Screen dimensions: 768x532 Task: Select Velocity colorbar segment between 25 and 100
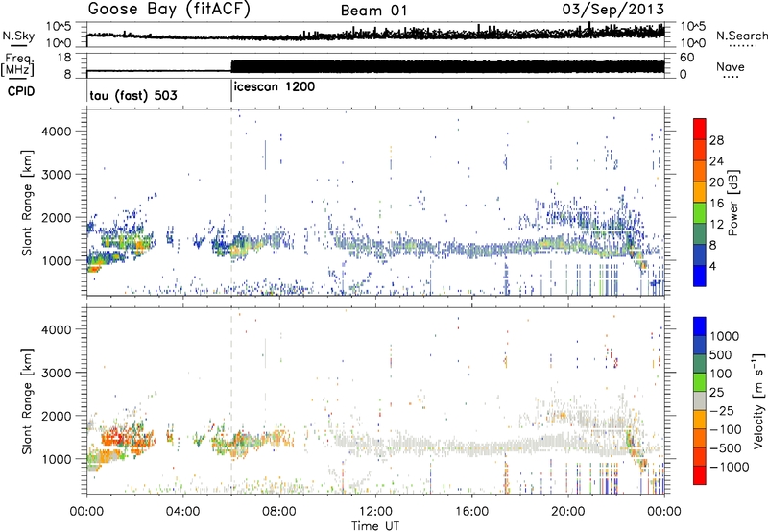point(700,382)
